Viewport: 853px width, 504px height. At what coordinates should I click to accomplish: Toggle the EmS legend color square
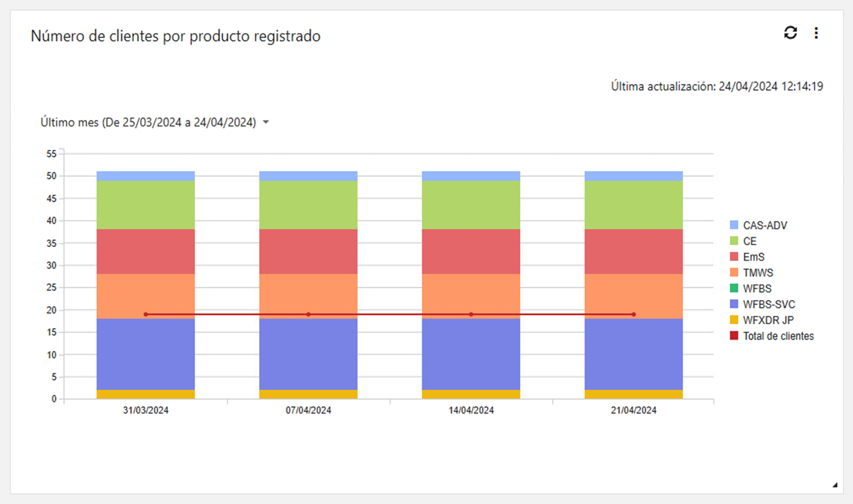pos(734,256)
